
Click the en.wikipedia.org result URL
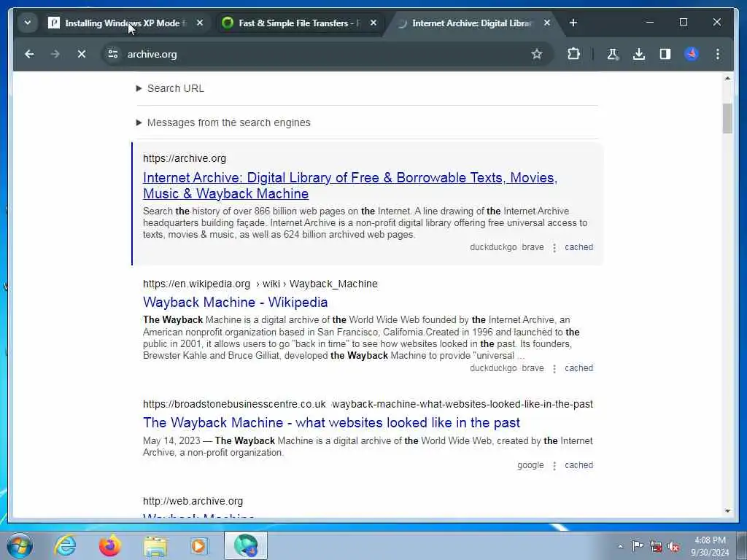[260, 284]
